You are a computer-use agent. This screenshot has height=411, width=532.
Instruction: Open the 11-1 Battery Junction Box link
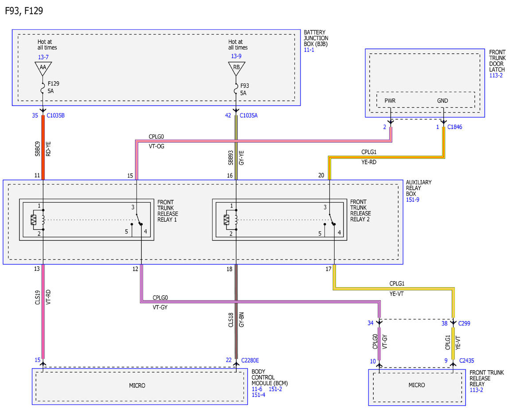309,51
